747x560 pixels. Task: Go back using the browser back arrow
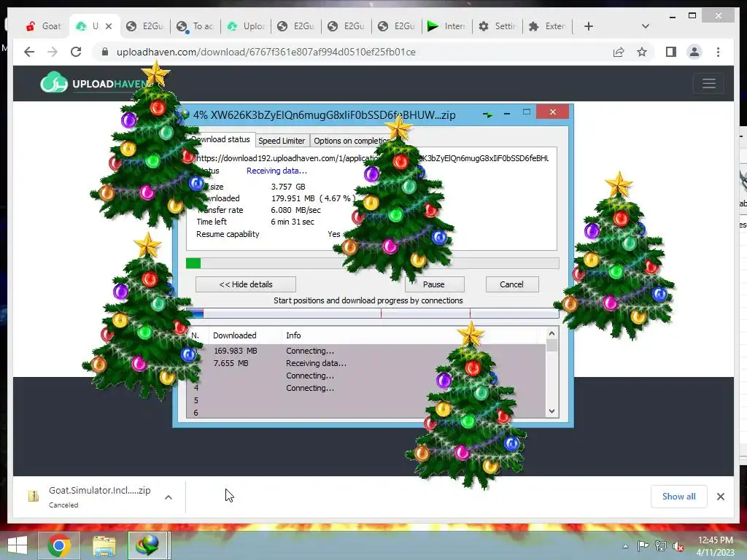pos(29,52)
